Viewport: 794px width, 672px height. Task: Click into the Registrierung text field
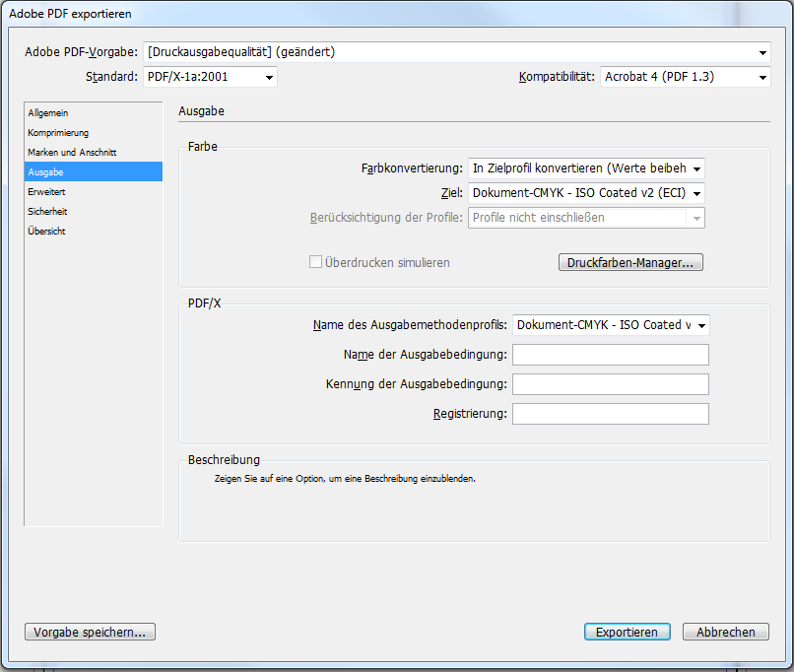click(610, 414)
